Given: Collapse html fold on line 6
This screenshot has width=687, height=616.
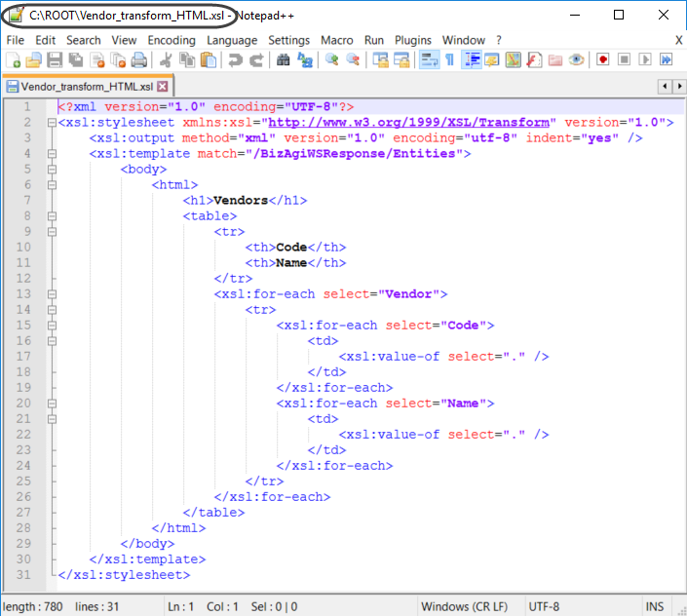Looking at the screenshot, I should 52,185.
